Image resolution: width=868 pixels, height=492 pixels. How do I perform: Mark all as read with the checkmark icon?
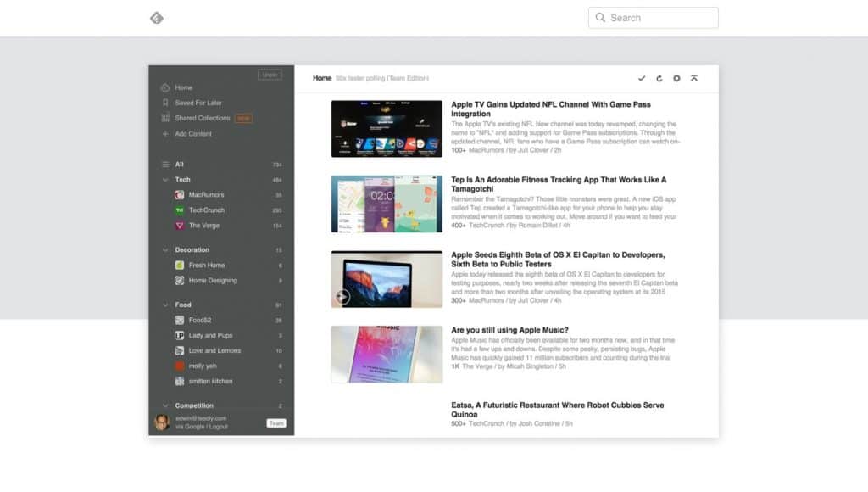[x=642, y=78]
